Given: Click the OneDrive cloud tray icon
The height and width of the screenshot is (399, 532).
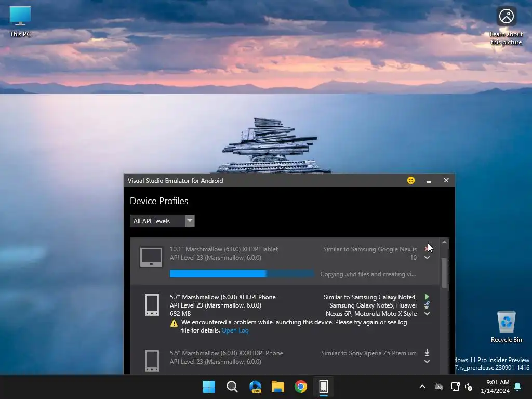Looking at the screenshot, I should pyautogui.click(x=439, y=387).
